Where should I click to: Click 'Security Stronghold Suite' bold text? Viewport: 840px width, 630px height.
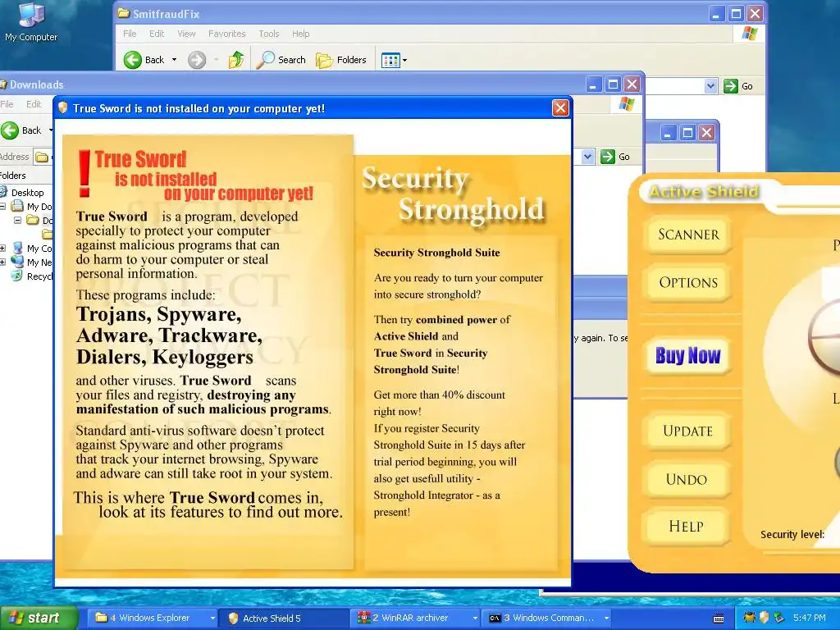pyautogui.click(x=436, y=253)
